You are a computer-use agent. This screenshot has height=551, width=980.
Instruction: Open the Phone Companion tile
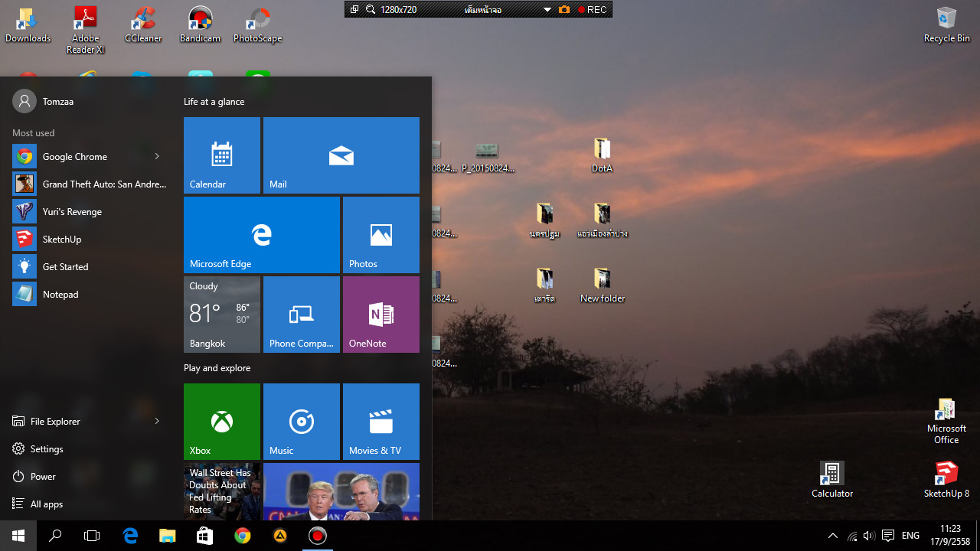pyautogui.click(x=302, y=315)
